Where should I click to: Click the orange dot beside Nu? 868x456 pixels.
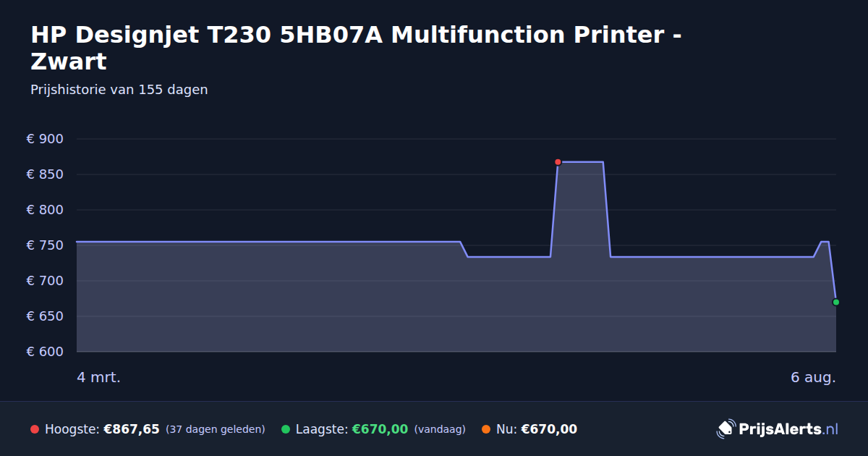point(486,429)
